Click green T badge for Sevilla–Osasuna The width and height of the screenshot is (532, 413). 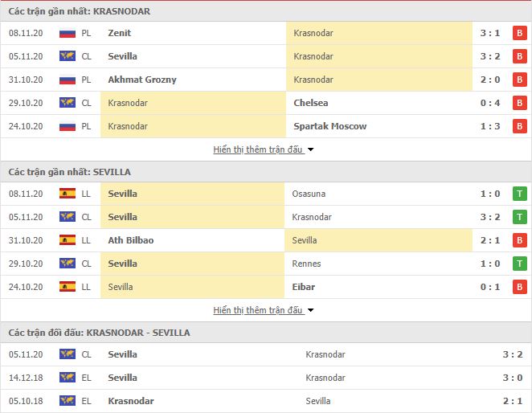click(x=519, y=194)
